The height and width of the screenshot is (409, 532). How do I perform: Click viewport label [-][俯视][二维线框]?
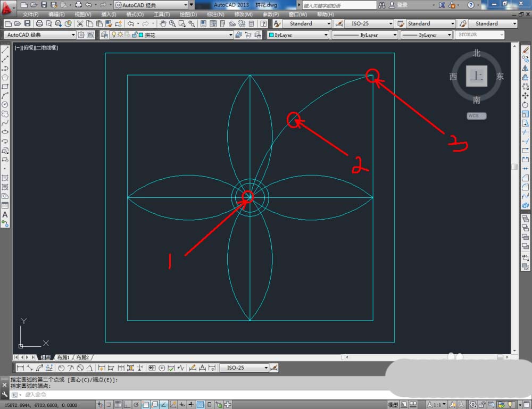36,48
